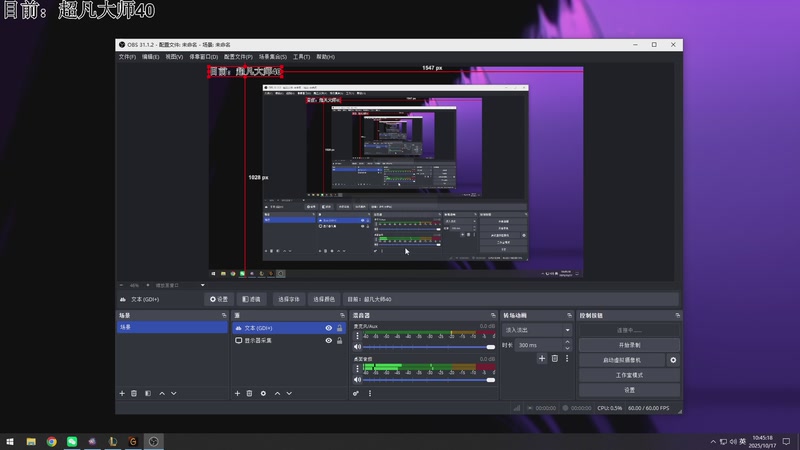Decrease transition duration with down stepper
800x450 pixels.
pyautogui.click(x=567, y=348)
